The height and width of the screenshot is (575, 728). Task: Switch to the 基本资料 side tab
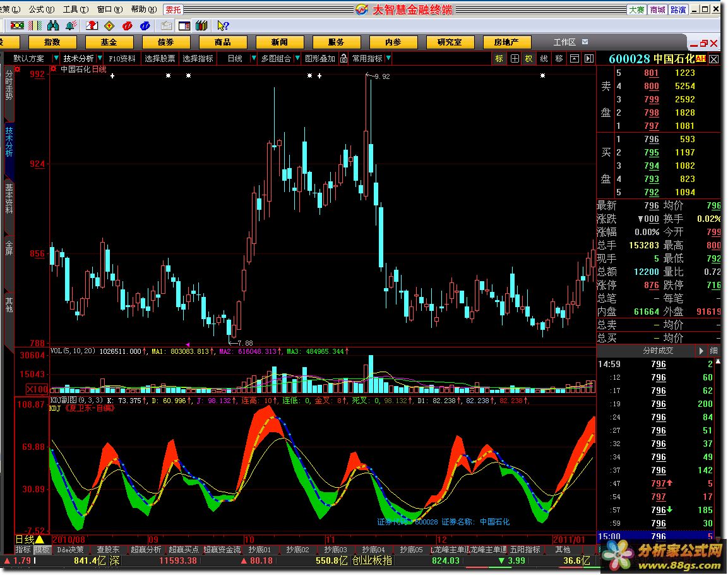tap(9, 198)
